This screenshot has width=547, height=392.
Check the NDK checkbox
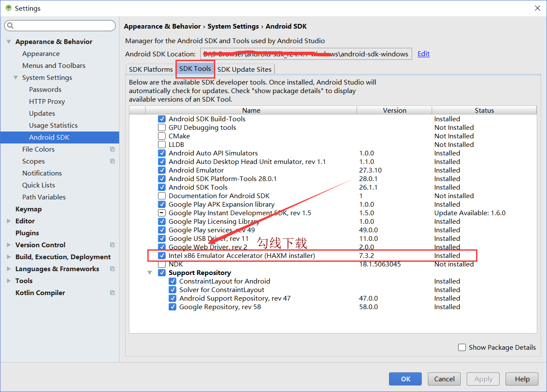tap(162, 264)
